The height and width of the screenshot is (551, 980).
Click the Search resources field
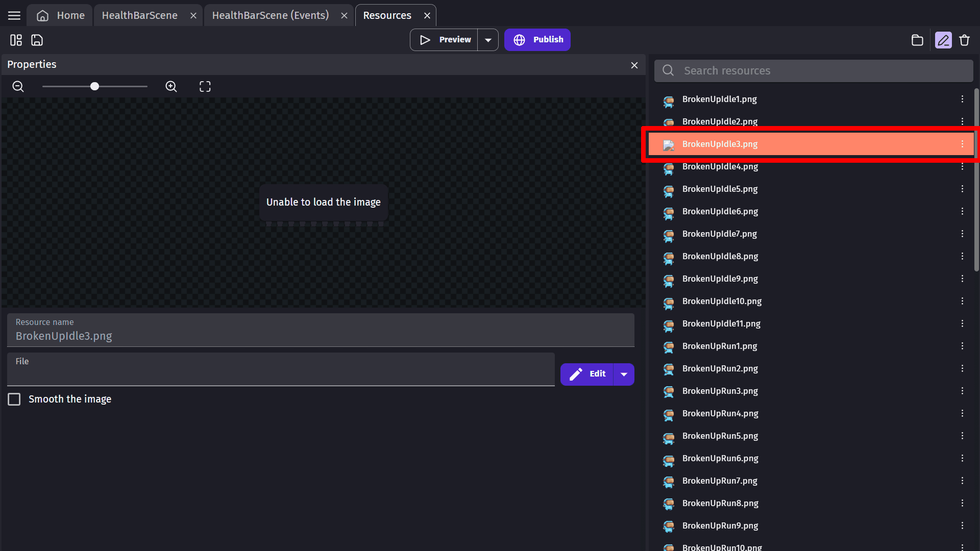tap(822, 70)
